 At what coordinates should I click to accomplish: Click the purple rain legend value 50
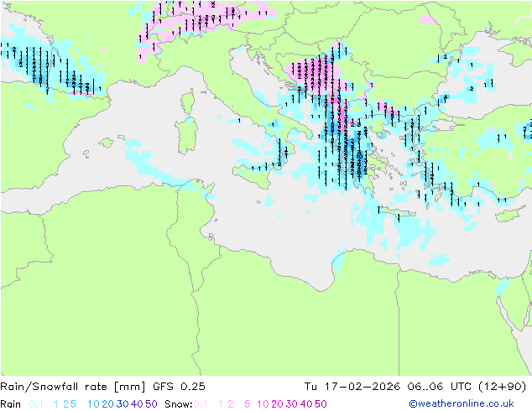click(x=151, y=404)
